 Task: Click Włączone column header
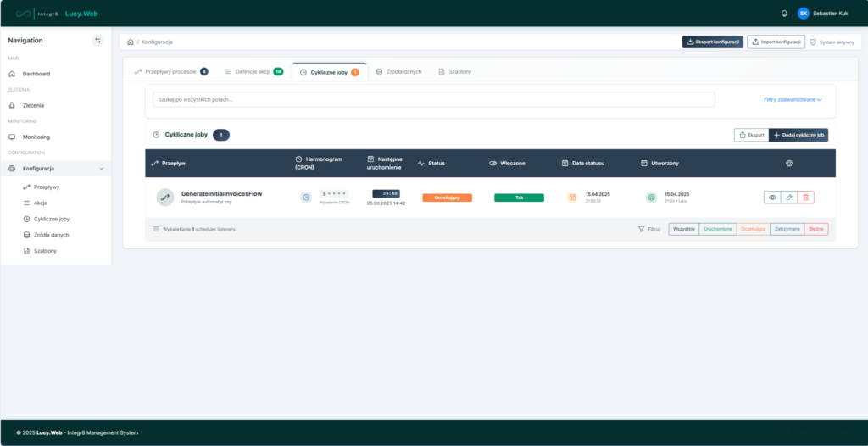point(507,164)
